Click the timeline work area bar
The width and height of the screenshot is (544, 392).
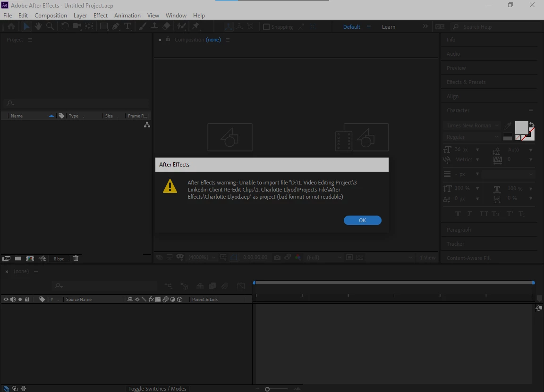pos(394,283)
